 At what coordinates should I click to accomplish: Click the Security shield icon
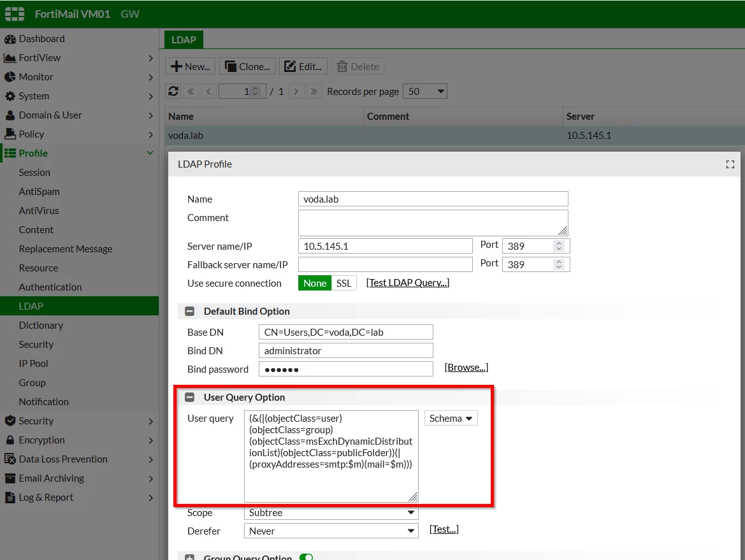click(x=10, y=421)
